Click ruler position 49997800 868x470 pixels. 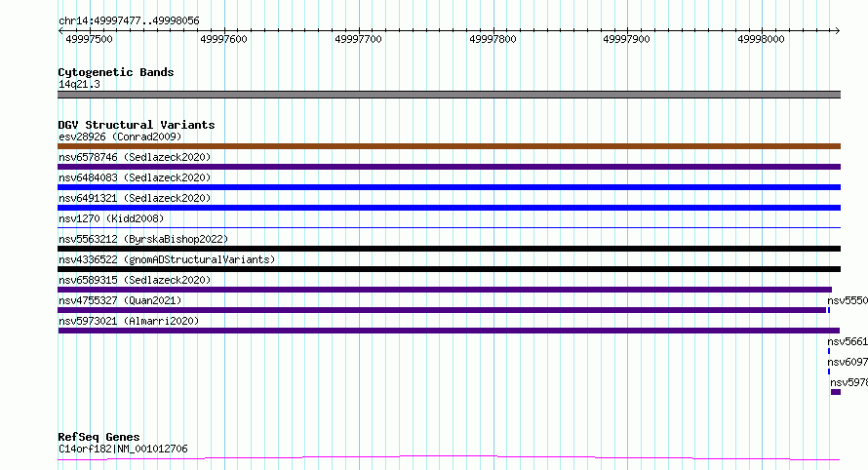tap(493, 39)
